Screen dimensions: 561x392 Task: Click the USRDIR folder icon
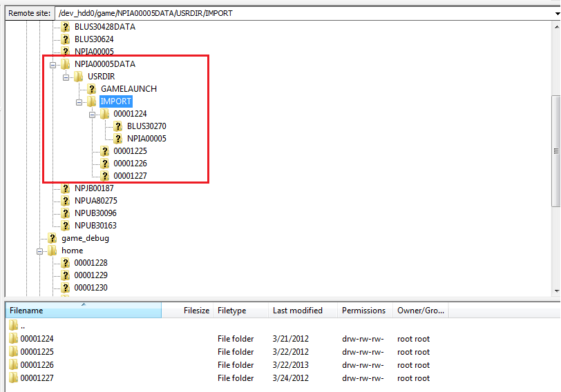pos(78,77)
